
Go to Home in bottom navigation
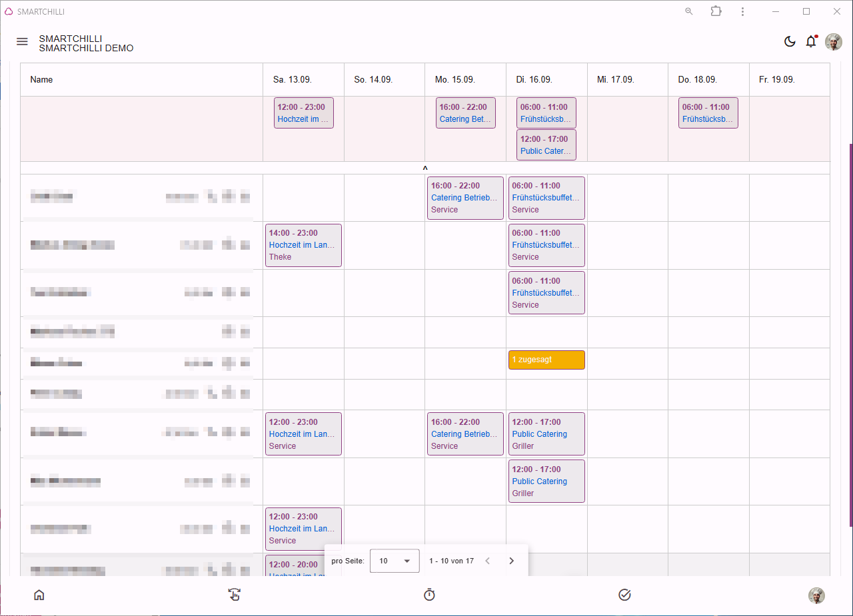click(39, 595)
